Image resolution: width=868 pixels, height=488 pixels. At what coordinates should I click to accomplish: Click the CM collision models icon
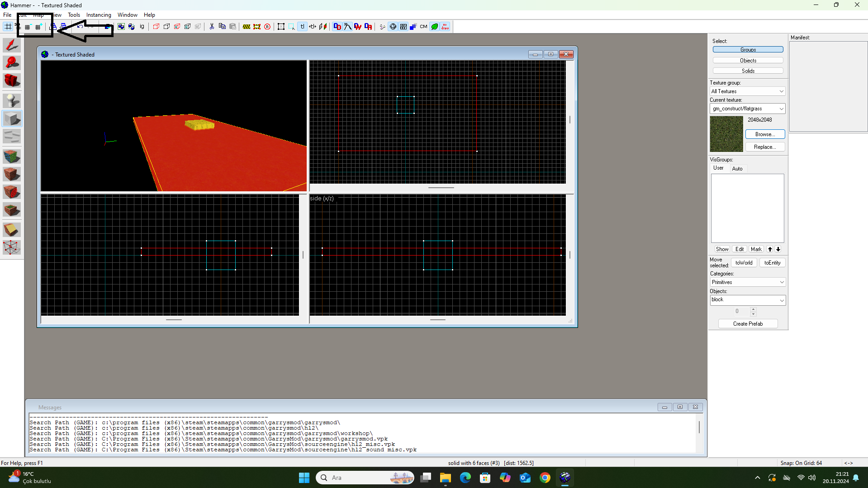click(423, 27)
